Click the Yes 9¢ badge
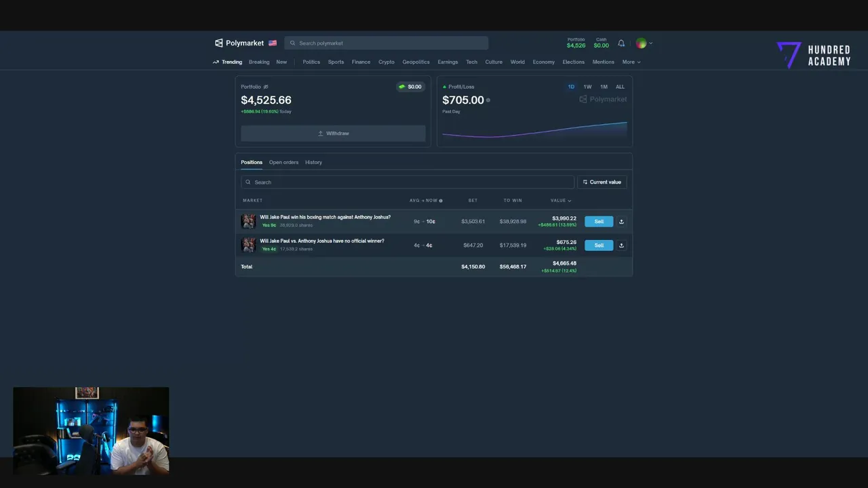This screenshot has height=488, width=868. 269,225
